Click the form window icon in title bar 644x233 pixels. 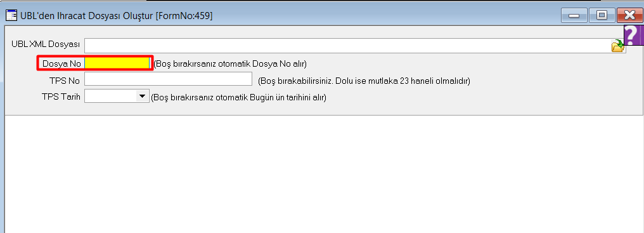[x=11, y=16]
